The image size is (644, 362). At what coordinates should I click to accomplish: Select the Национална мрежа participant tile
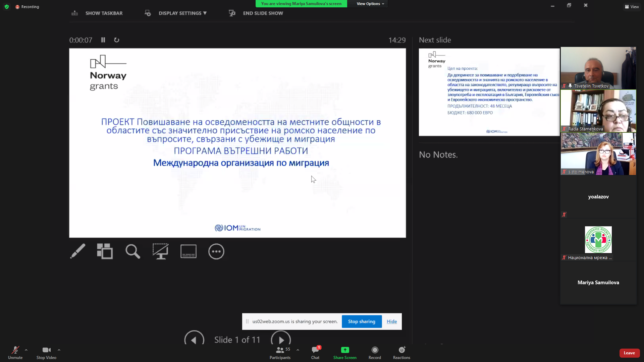pyautogui.click(x=598, y=240)
